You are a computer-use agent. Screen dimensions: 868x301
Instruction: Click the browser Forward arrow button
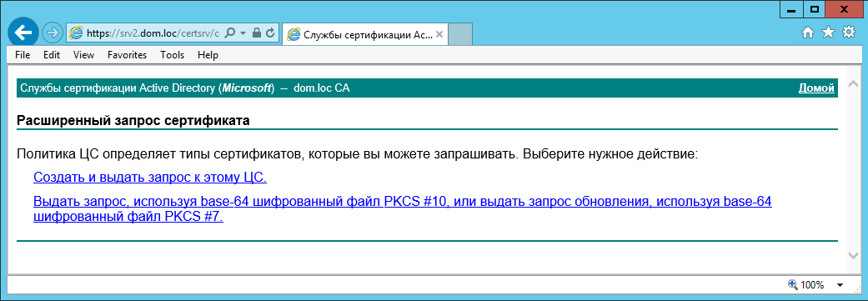(52, 33)
